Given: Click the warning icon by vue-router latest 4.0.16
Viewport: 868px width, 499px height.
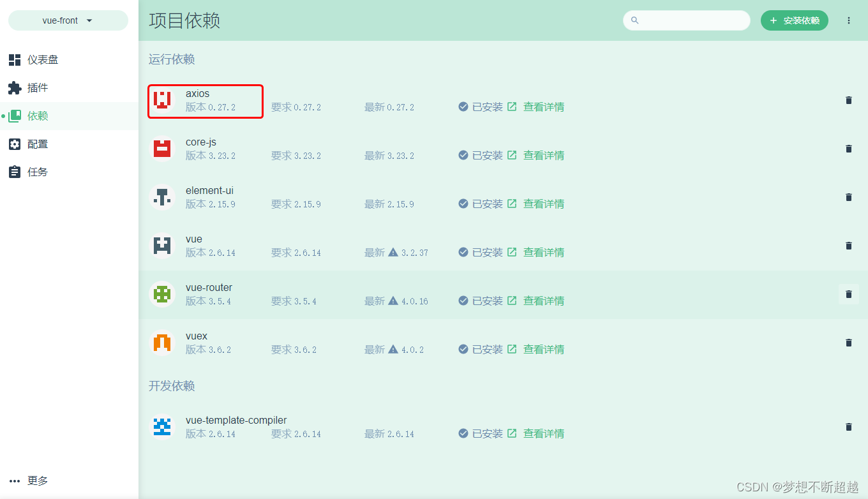Looking at the screenshot, I should click(x=393, y=301).
